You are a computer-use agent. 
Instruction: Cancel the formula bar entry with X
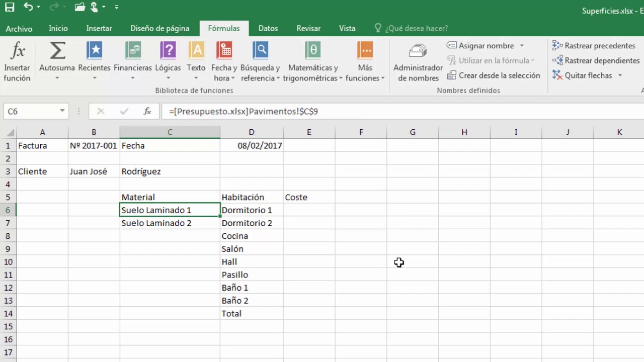[101, 111]
